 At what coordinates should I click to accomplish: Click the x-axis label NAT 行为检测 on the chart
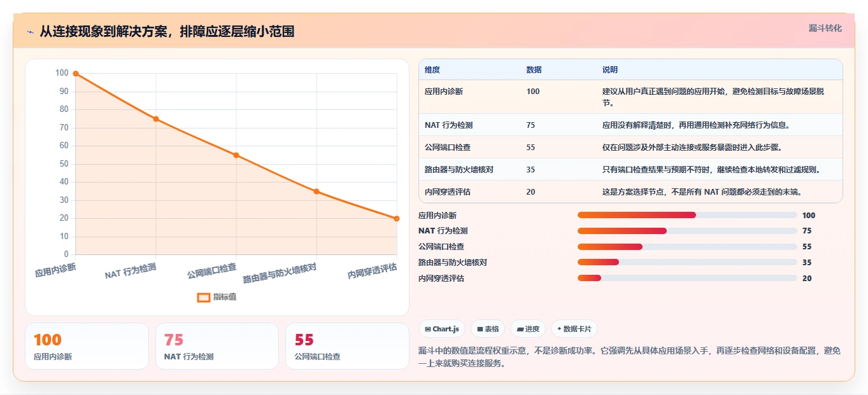pyautogui.click(x=131, y=271)
